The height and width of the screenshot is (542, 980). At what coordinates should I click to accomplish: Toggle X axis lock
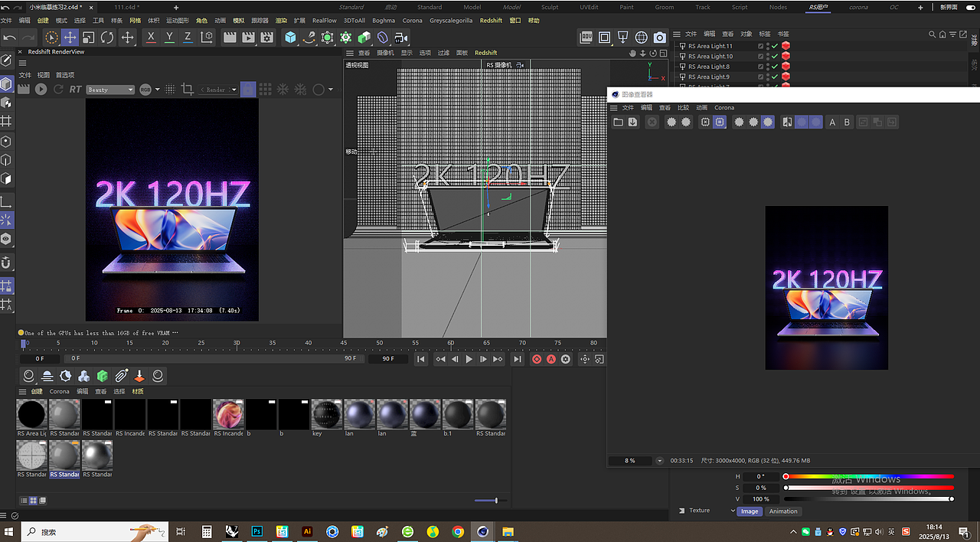151,37
